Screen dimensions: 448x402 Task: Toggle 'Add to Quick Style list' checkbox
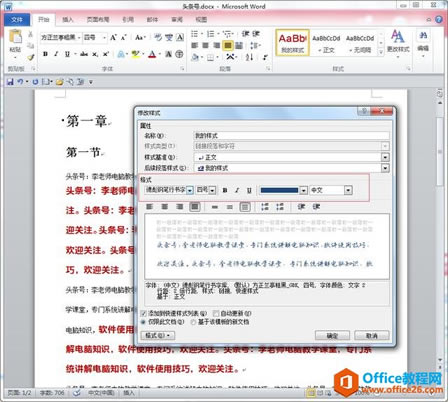point(144,313)
